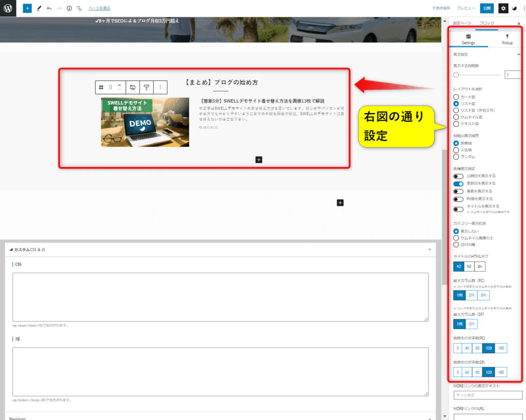Select the テキスト型 layout radio
The height and width of the screenshot is (420, 526).
click(456, 124)
